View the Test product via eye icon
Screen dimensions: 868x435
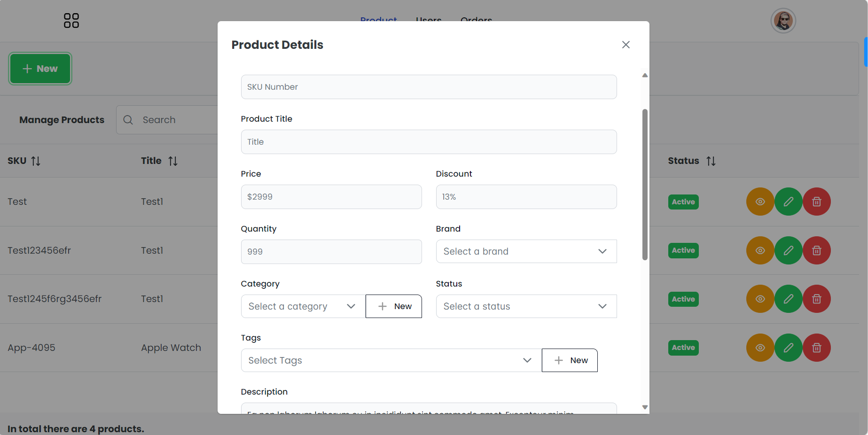(760, 202)
